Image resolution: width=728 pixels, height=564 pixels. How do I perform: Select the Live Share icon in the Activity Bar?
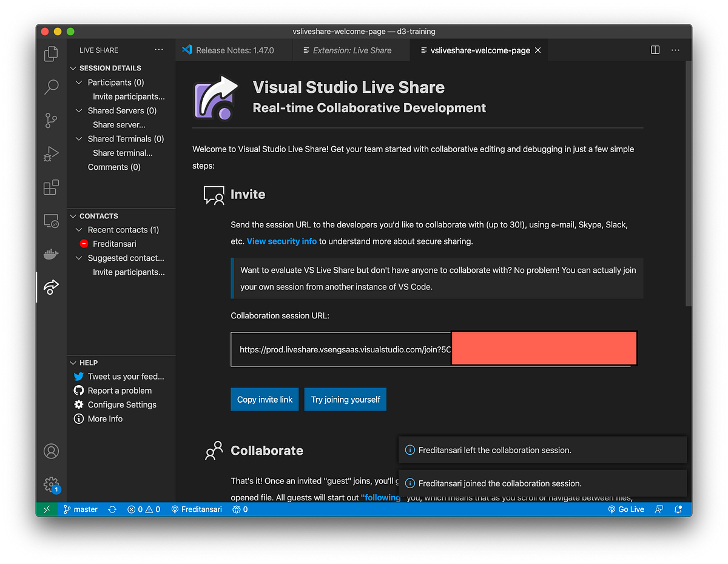tap(51, 287)
